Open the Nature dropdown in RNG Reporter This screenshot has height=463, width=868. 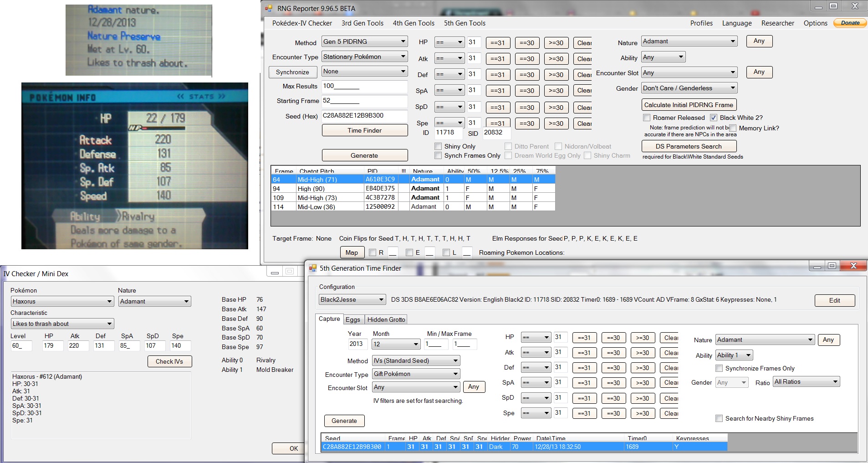[x=689, y=41]
